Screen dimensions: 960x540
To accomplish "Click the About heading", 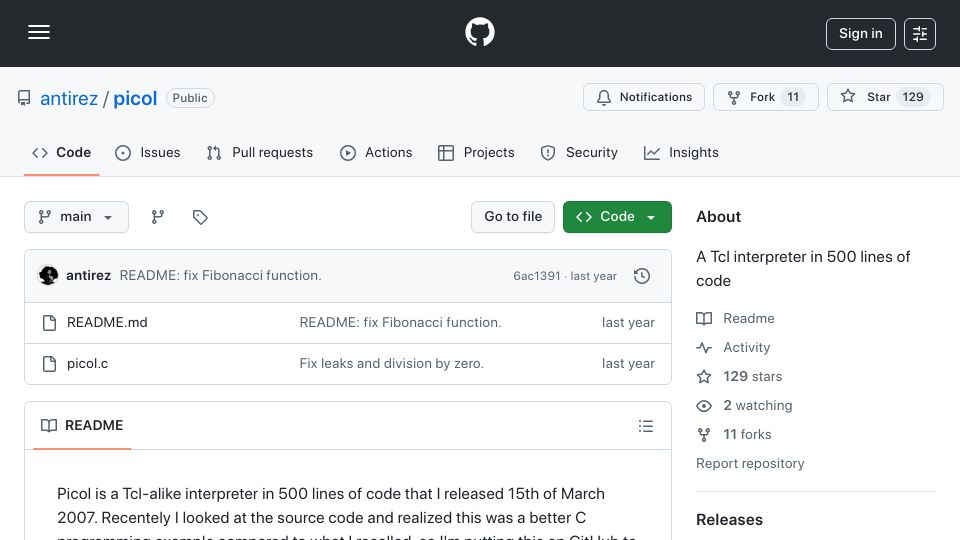I will [718, 217].
